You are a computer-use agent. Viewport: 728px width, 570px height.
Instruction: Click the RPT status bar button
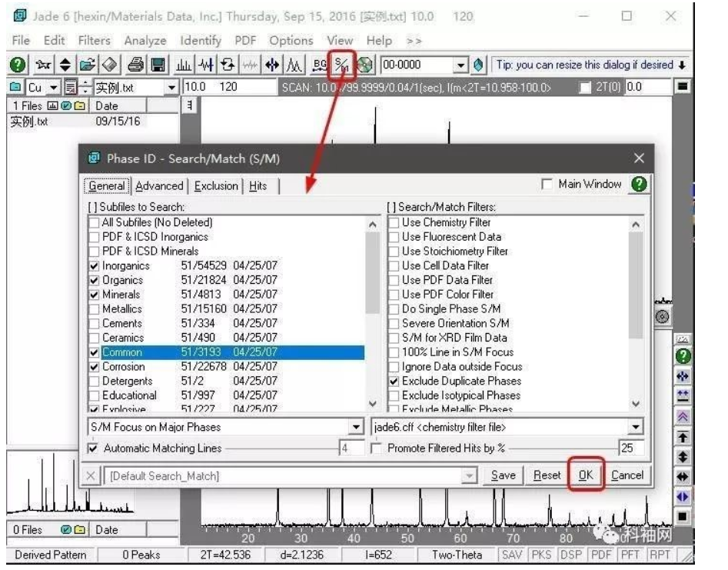pos(660,555)
